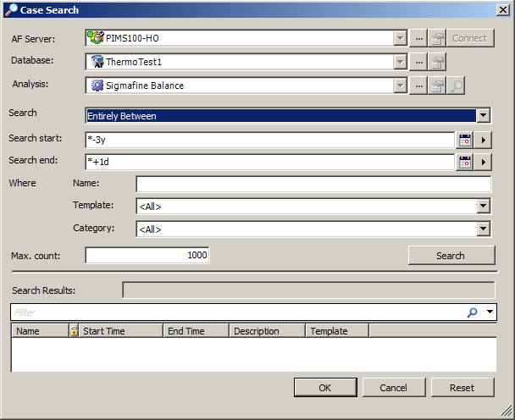This screenshot has width=515, height=420.
Task: Sort by Description column header
Action: coord(268,331)
